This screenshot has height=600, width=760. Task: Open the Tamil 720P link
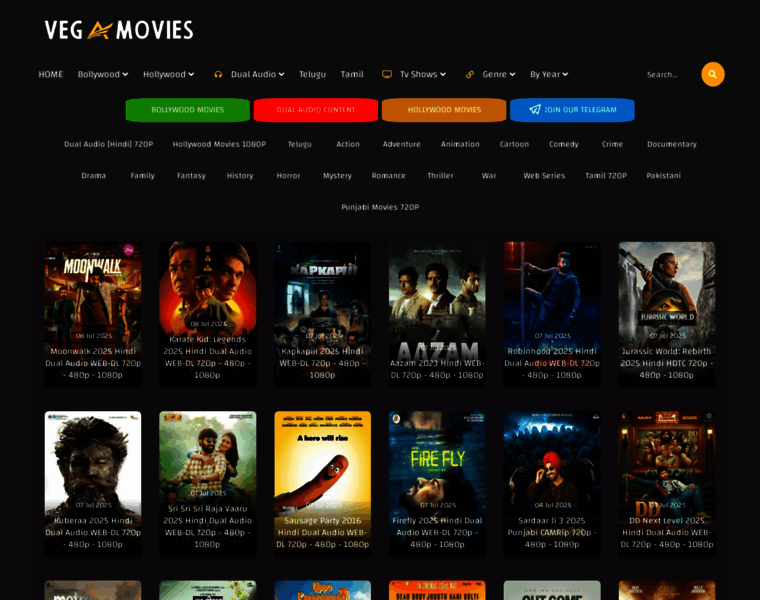click(606, 175)
